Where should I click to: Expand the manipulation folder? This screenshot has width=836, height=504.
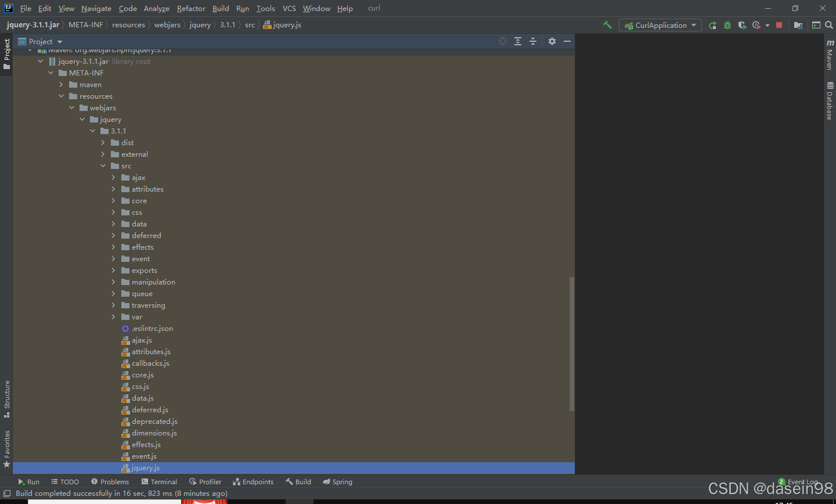click(x=113, y=282)
